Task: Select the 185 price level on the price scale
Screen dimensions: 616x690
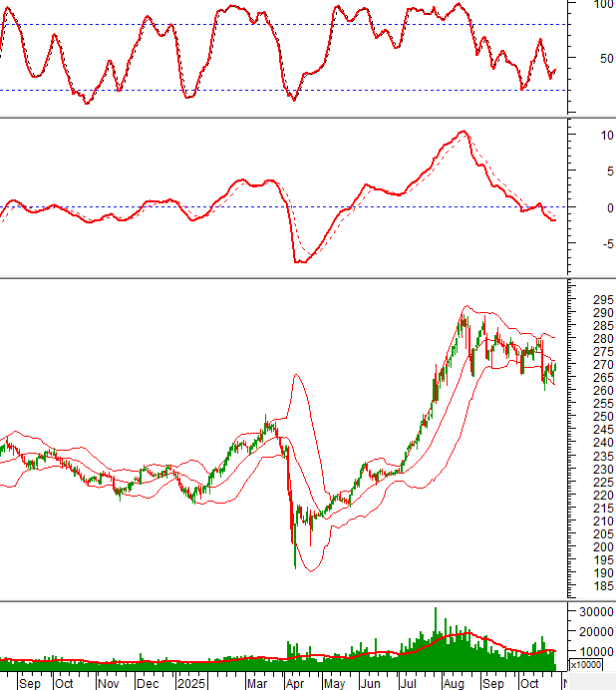Action: click(x=602, y=586)
